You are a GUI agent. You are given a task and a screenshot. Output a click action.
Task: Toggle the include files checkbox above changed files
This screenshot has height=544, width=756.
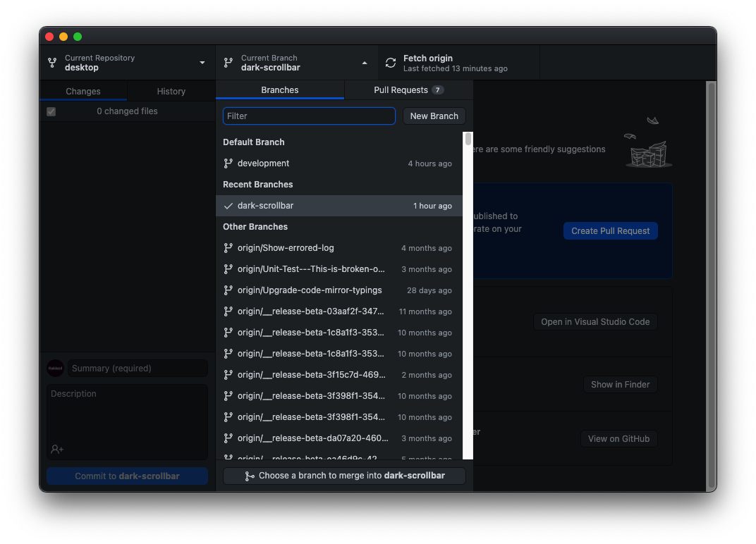coord(51,111)
